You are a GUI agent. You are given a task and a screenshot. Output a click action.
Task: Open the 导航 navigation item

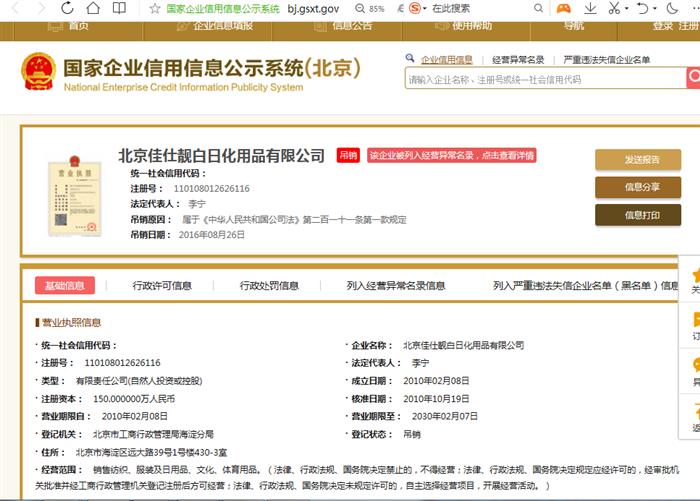pyautogui.click(x=573, y=25)
